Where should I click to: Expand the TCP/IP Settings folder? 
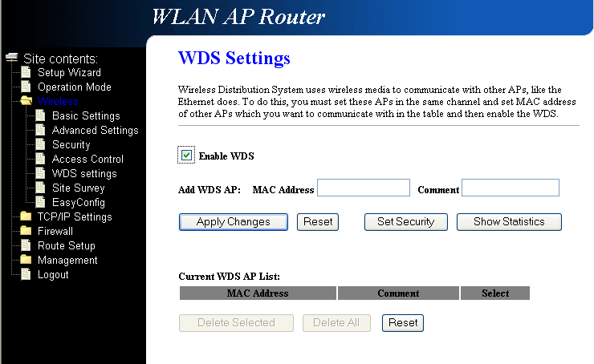[74, 217]
